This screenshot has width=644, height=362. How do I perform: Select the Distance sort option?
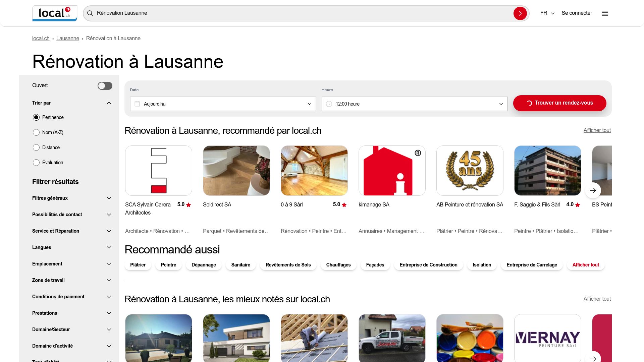coord(36,147)
